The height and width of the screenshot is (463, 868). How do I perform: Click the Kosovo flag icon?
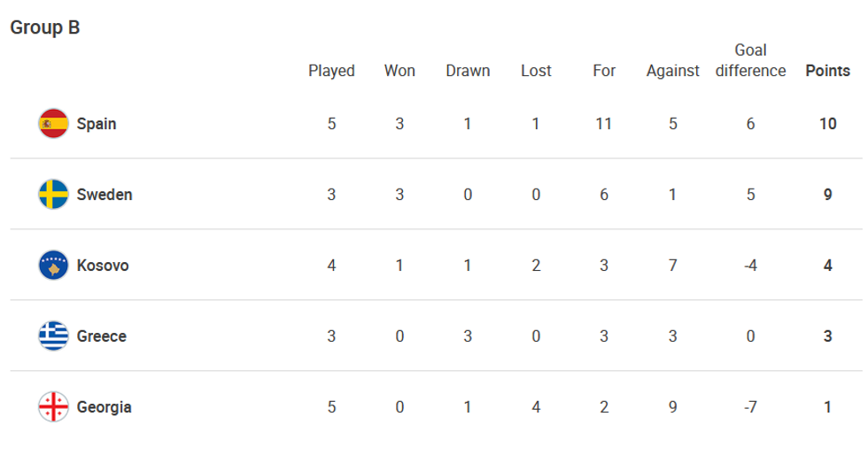point(53,266)
